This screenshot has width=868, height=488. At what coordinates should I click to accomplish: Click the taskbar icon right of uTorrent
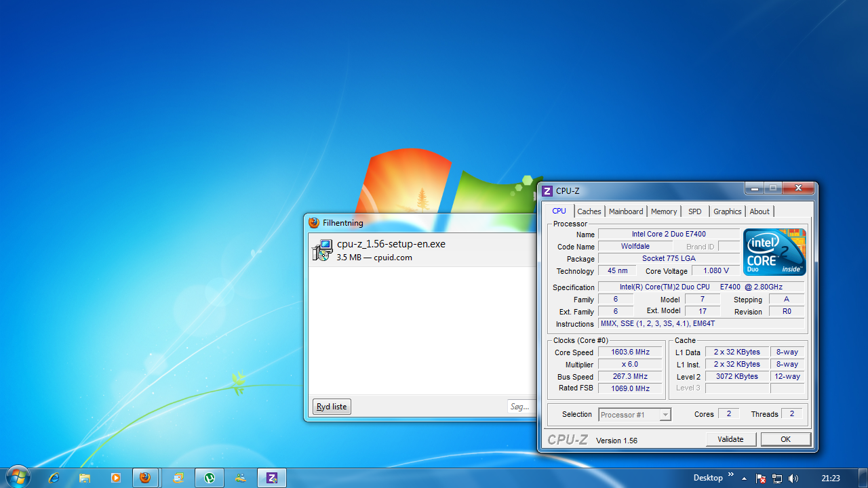click(x=241, y=478)
